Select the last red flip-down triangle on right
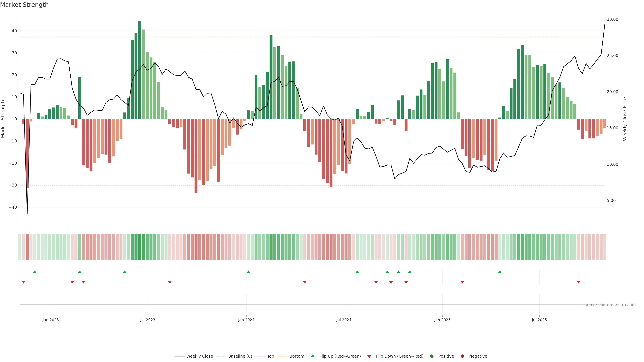 pyautogui.click(x=578, y=282)
